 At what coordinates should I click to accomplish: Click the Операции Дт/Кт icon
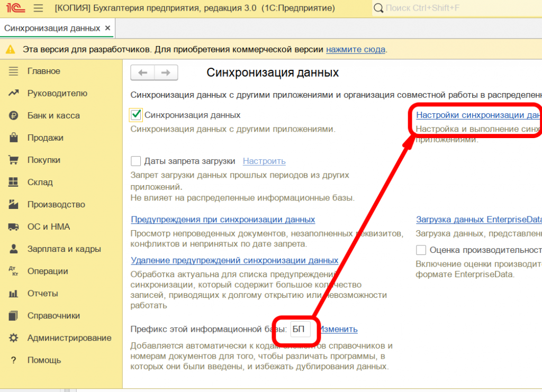[13, 271]
